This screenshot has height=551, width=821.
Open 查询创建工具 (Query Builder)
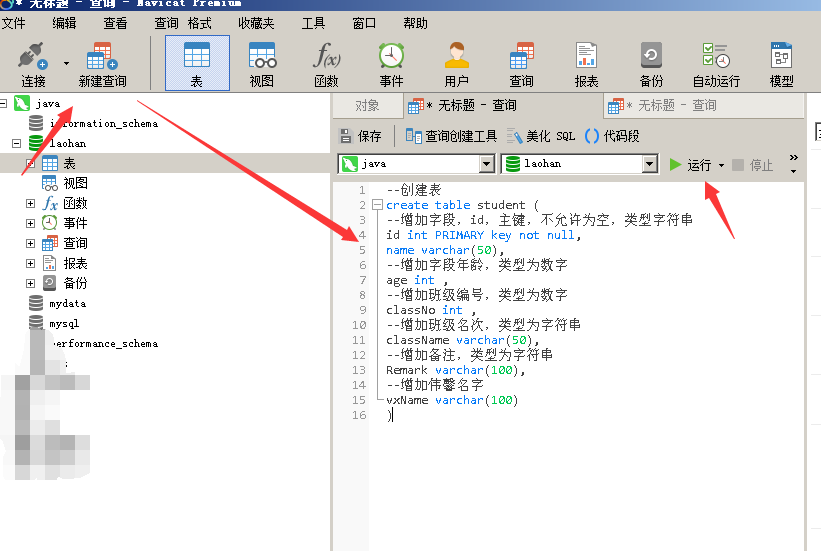coord(451,136)
